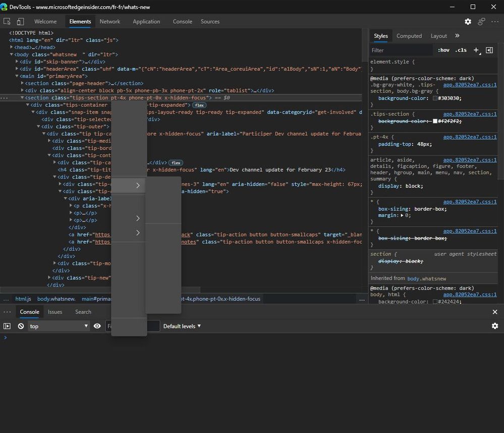Open the JavaScript context 'top' dropdown
The height and width of the screenshot is (433, 504).
pos(58,326)
